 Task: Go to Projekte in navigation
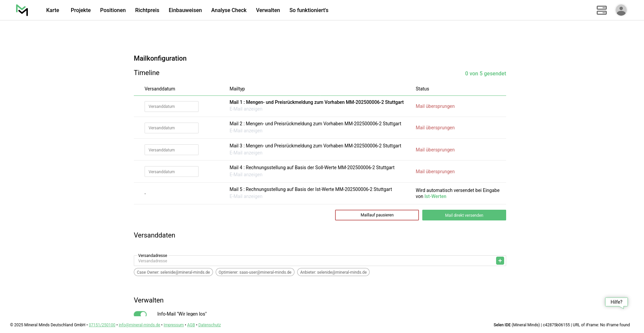point(80,10)
